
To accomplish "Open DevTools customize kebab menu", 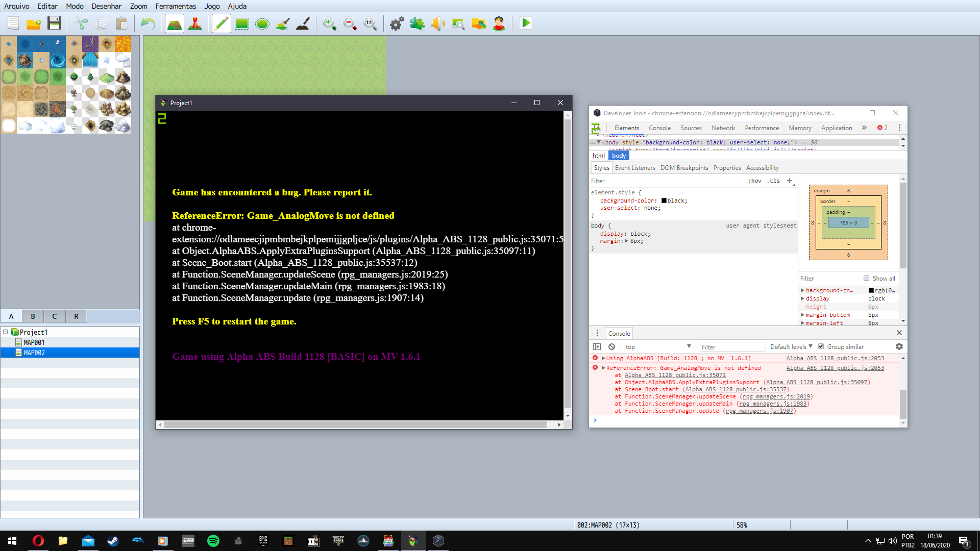I will pos(899,128).
